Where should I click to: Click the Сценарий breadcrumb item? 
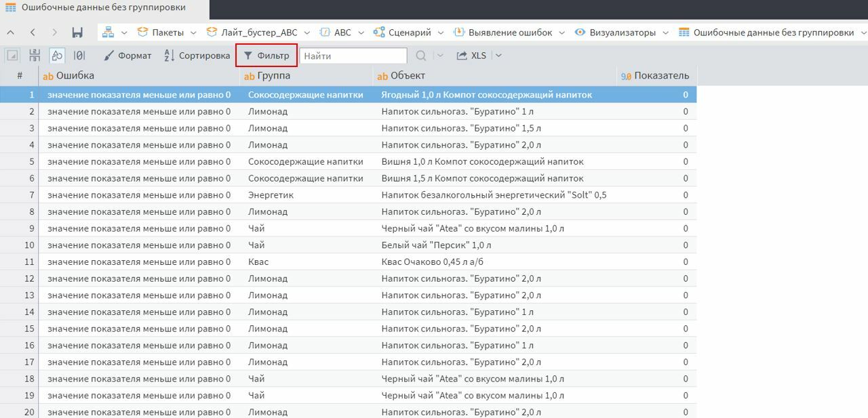[408, 31]
